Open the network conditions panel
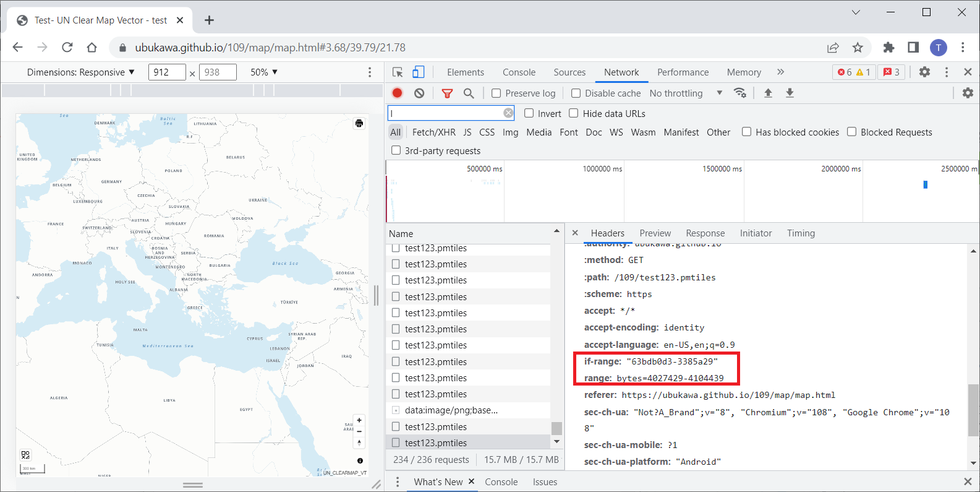Viewport: 980px width, 492px height. click(x=739, y=93)
